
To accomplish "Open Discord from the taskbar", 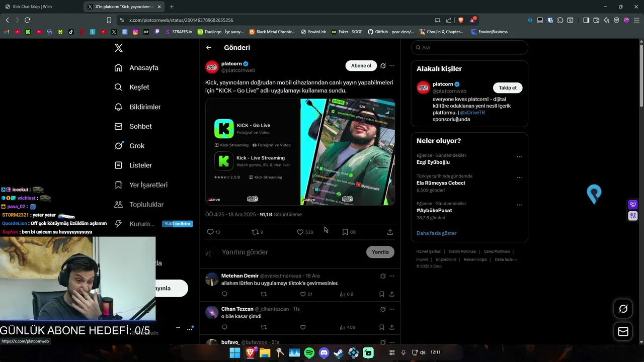I will pyautogui.click(x=324, y=353).
